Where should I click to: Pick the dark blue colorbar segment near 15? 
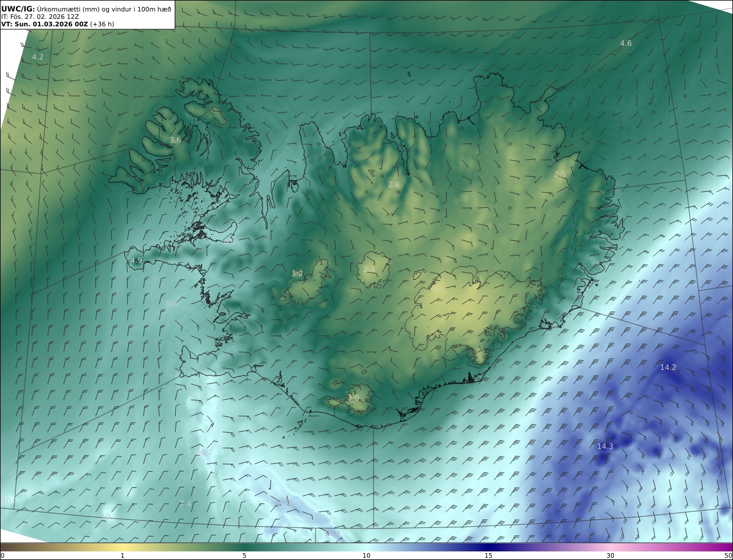click(x=488, y=547)
